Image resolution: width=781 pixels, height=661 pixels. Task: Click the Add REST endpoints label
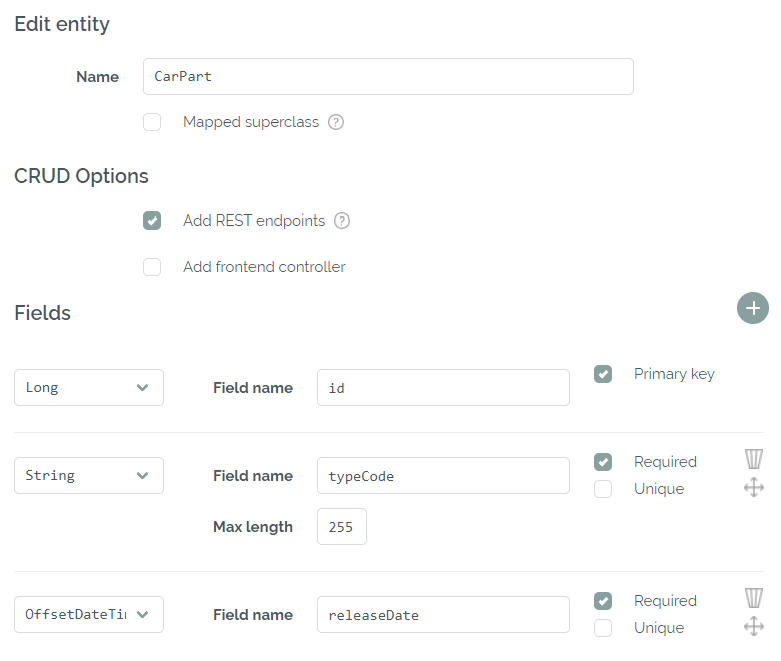[x=254, y=221]
